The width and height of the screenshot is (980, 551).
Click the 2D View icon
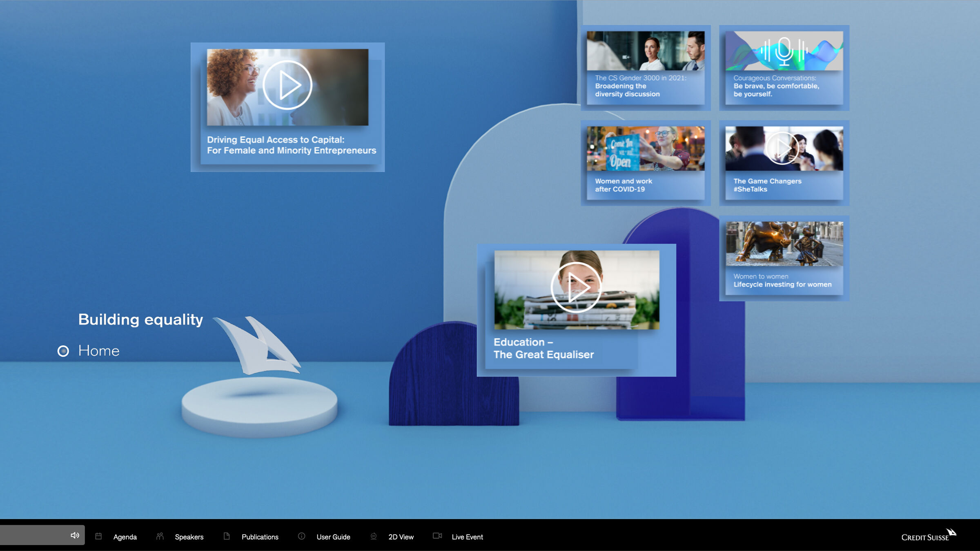[374, 536]
